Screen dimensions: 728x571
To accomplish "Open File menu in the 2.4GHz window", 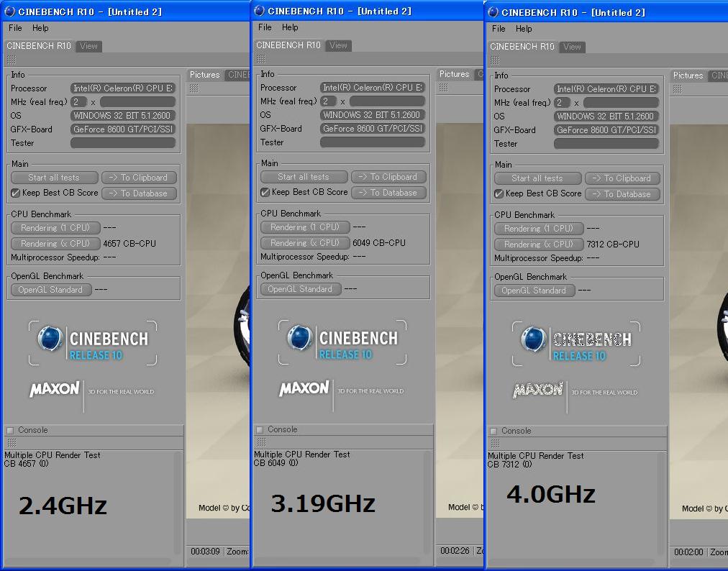I will coord(15,28).
